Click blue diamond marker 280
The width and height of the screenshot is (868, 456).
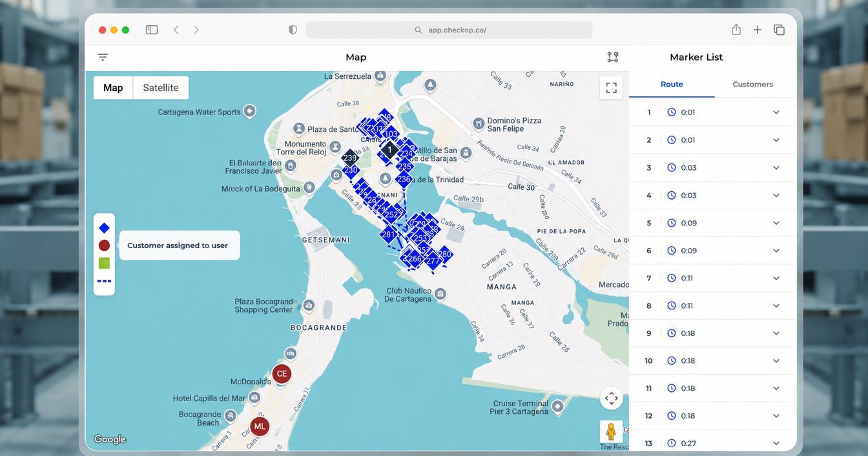tap(444, 254)
